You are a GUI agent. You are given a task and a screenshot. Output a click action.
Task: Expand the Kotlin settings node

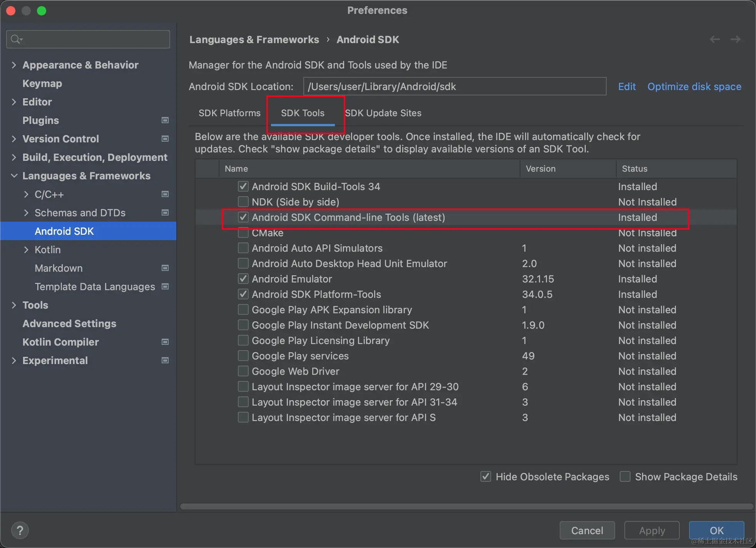click(26, 250)
